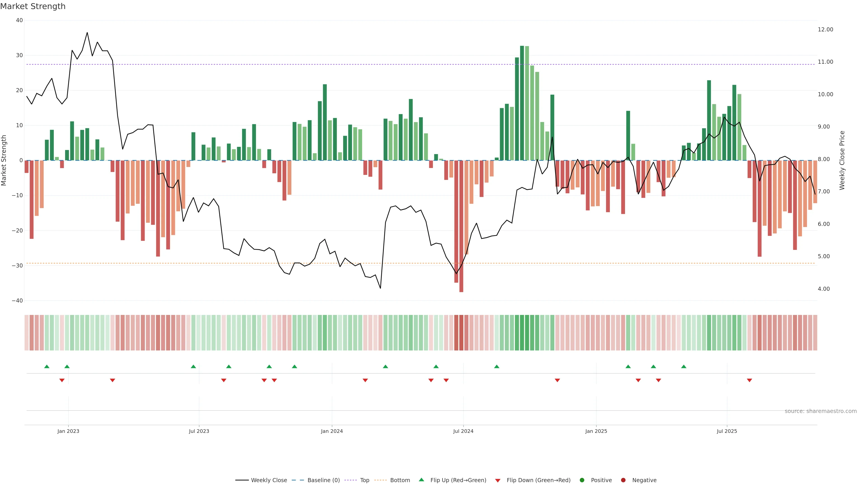This screenshot has width=868, height=488.
Task: Click the first green flip-up marker
Action: (47, 366)
